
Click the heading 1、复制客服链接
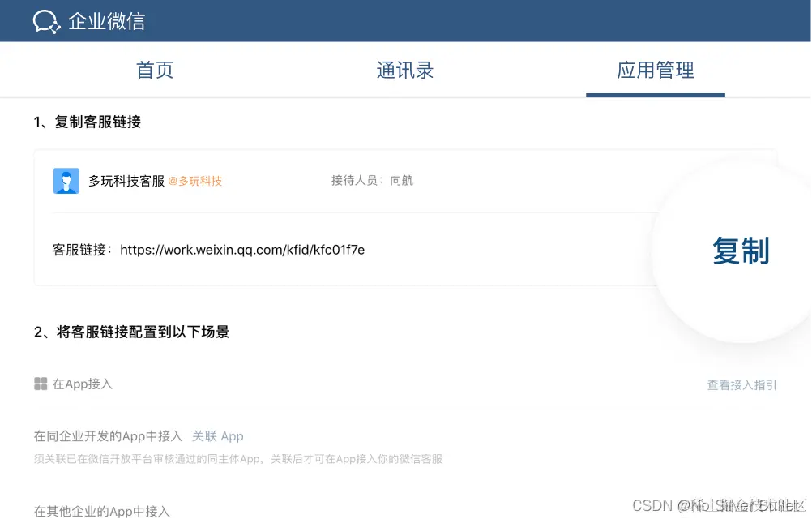pos(88,122)
